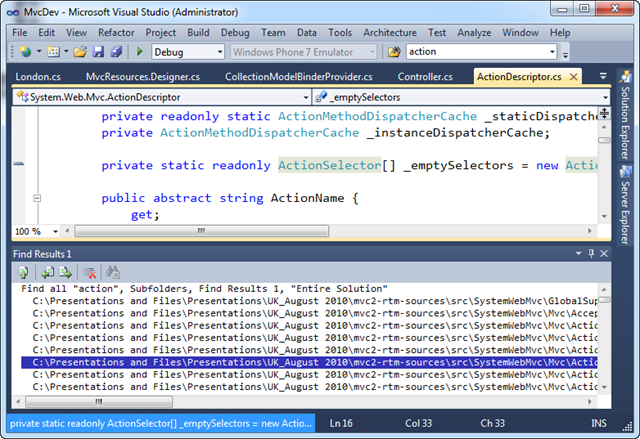Click the Find in Files toolbar icon

[x=394, y=52]
